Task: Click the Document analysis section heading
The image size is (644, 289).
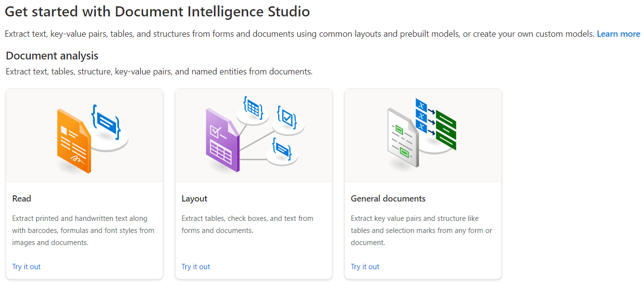Action: 52,56
